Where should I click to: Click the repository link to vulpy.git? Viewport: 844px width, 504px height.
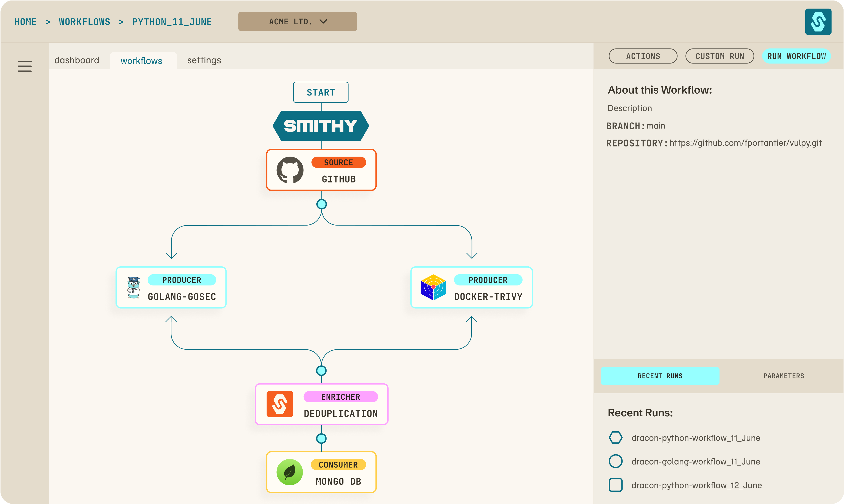pyautogui.click(x=746, y=143)
